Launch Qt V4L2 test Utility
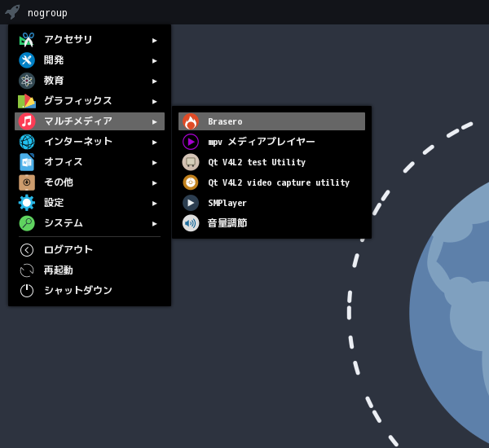Viewport: 489px width, 448px height. [271, 162]
